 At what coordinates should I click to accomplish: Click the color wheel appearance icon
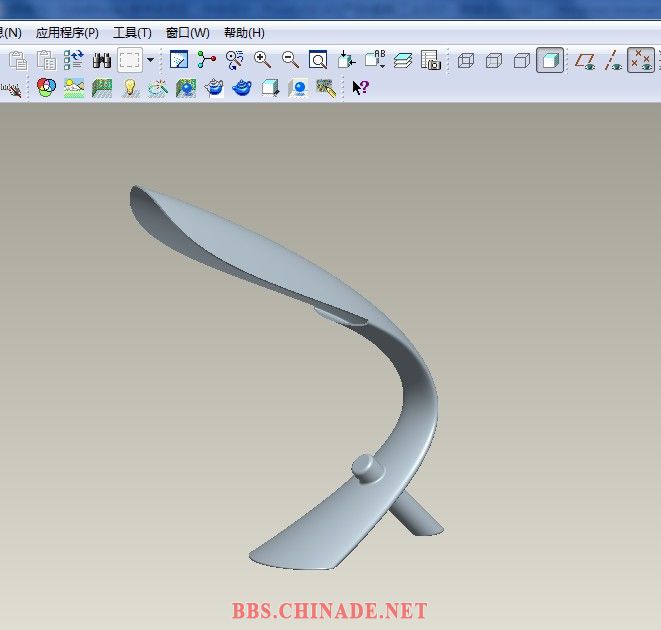tap(45, 88)
